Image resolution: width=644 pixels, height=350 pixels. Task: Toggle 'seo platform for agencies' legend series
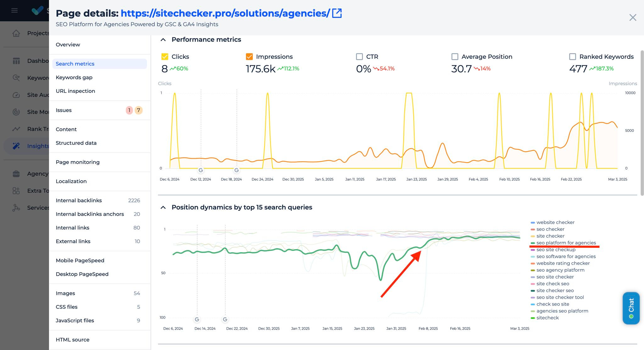(563, 243)
